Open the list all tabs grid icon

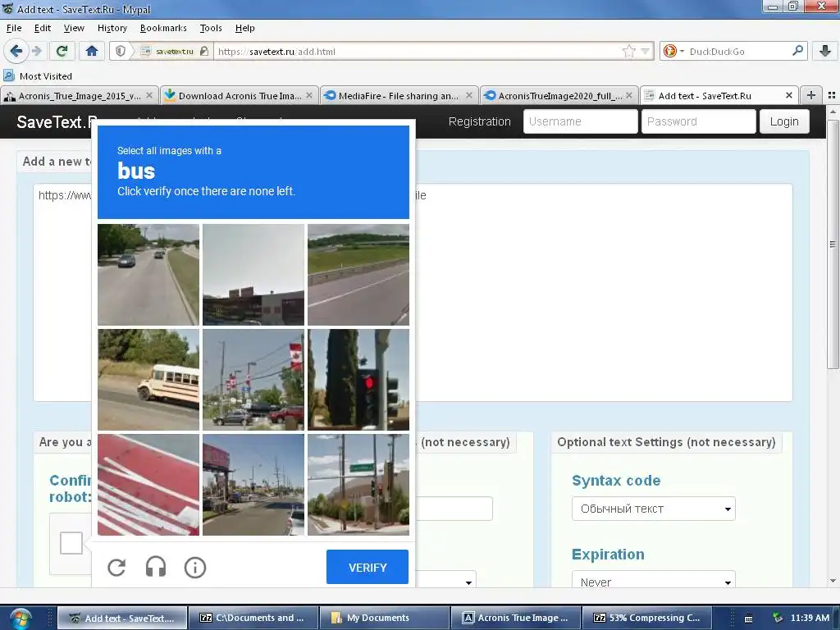(x=832, y=95)
